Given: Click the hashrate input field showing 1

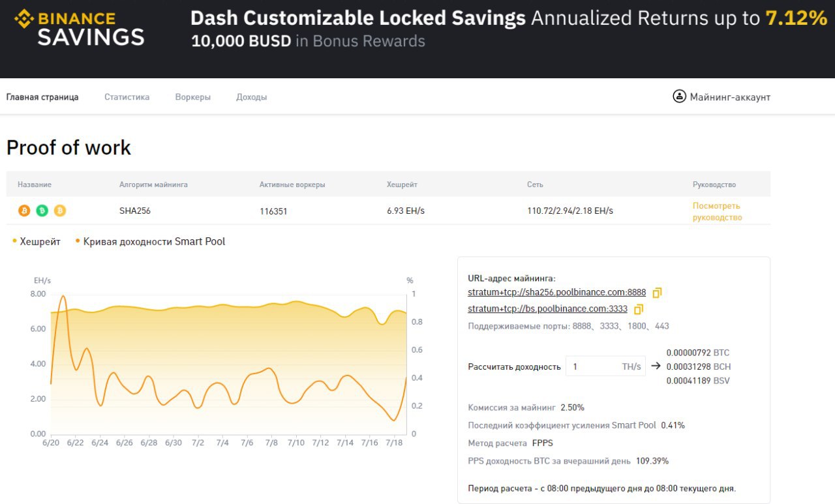Looking at the screenshot, I should 605,366.
